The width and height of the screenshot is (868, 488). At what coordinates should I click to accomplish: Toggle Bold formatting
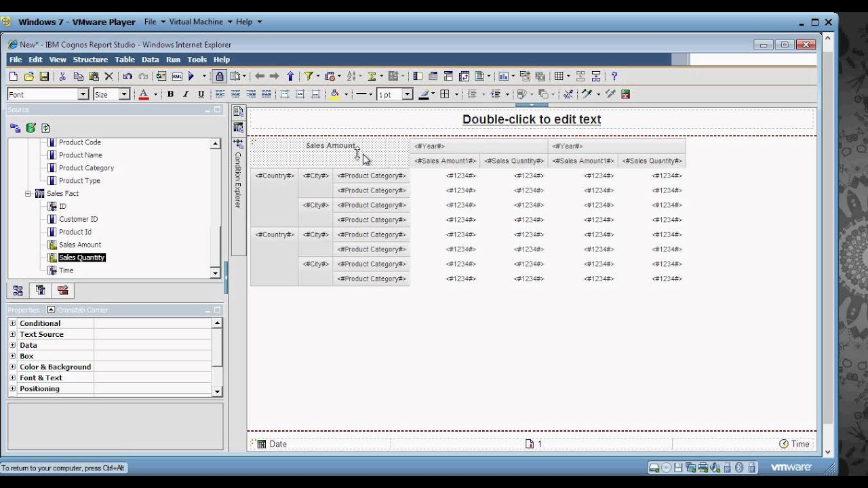point(170,94)
